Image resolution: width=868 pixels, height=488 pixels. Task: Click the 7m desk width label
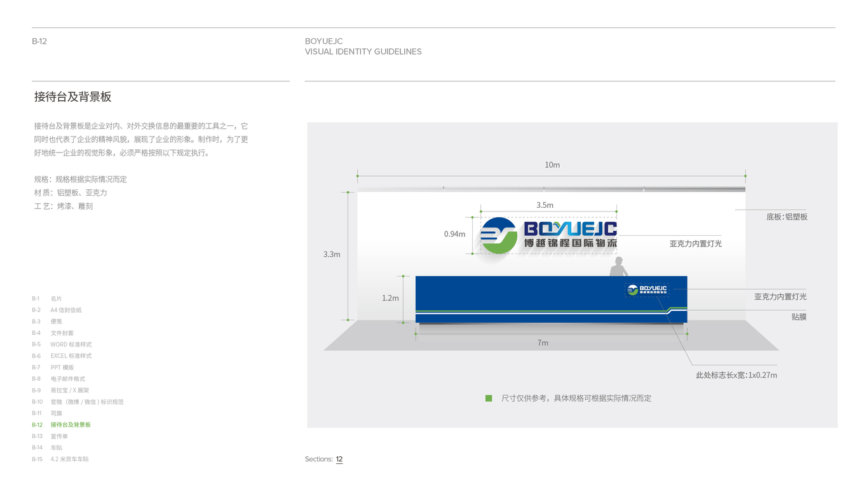pos(543,342)
